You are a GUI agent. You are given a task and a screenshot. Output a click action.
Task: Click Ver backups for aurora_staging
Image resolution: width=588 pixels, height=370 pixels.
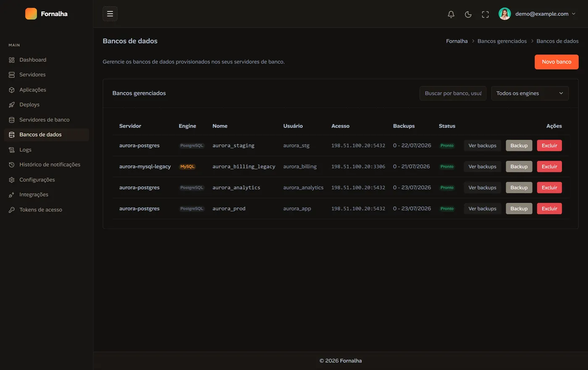pos(482,145)
